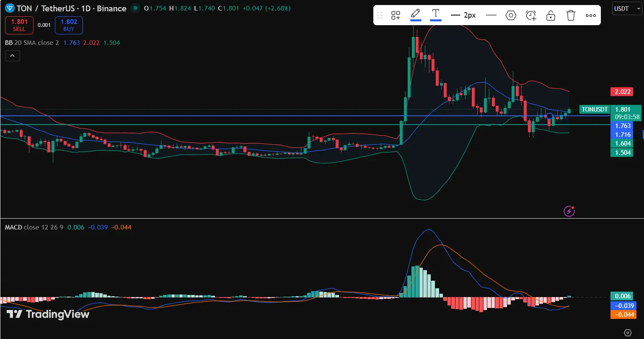Click the BUY 1.802 button
Image resolution: width=644 pixels, height=339 pixels.
69,25
